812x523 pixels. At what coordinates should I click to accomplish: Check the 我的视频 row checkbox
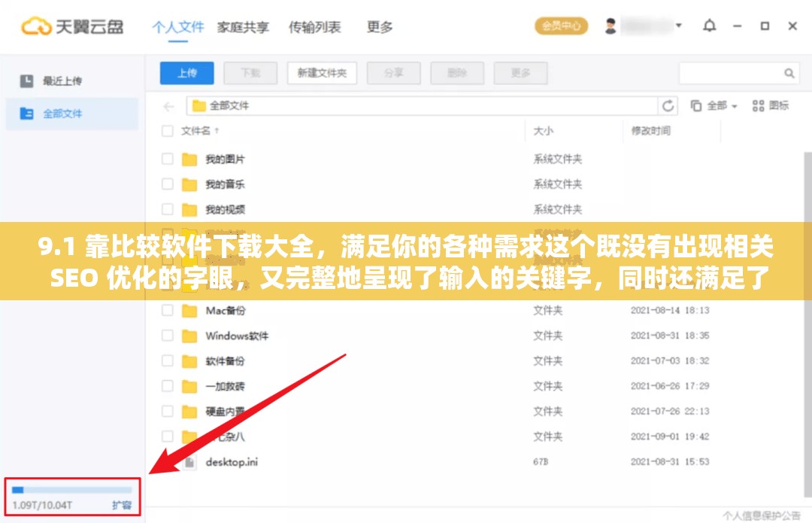tap(167, 209)
